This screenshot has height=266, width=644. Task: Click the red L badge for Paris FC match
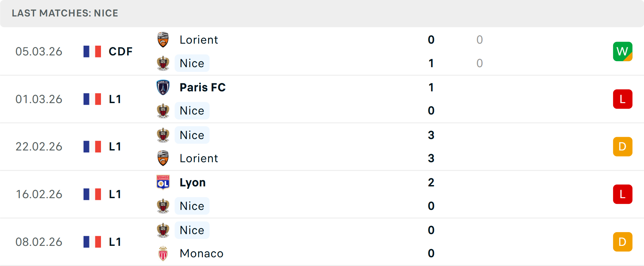[x=623, y=99]
